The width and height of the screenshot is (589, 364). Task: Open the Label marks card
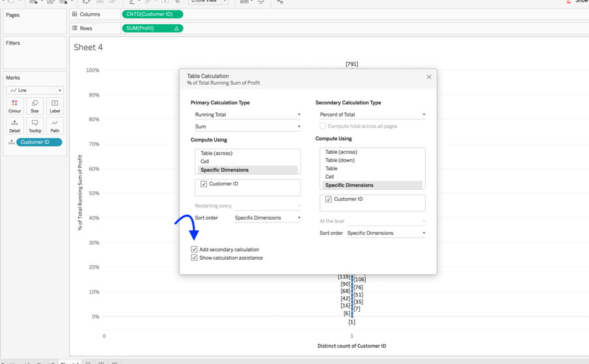55,106
